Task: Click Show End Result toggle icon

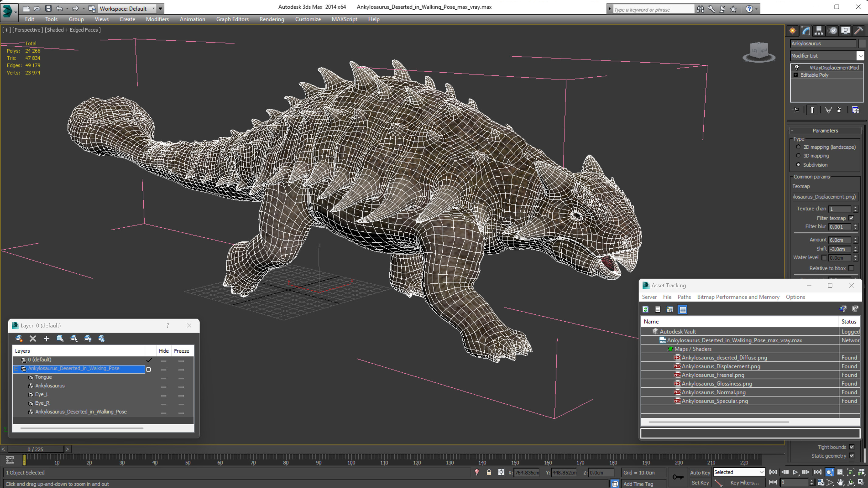Action: (812, 110)
